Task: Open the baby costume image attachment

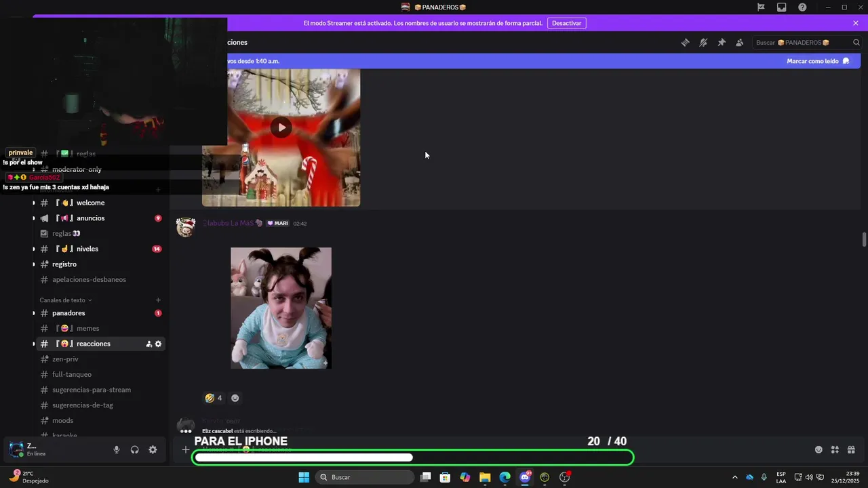Action: [281, 308]
